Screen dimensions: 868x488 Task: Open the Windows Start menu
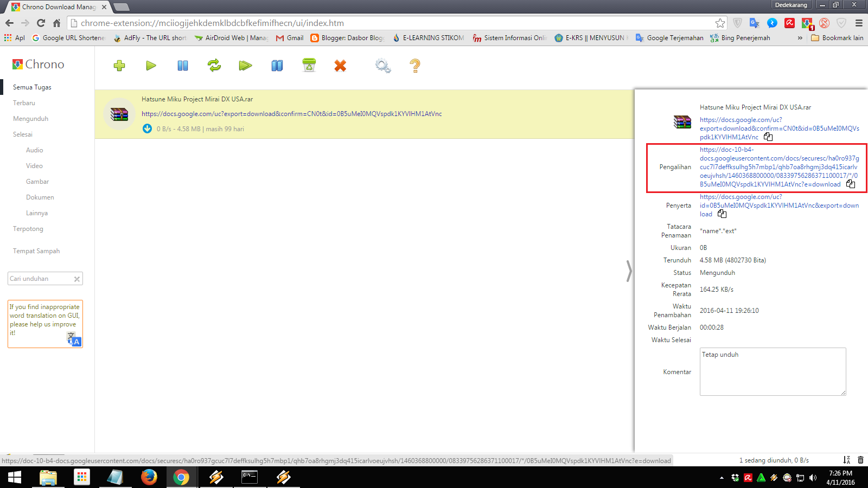click(15, 477)
